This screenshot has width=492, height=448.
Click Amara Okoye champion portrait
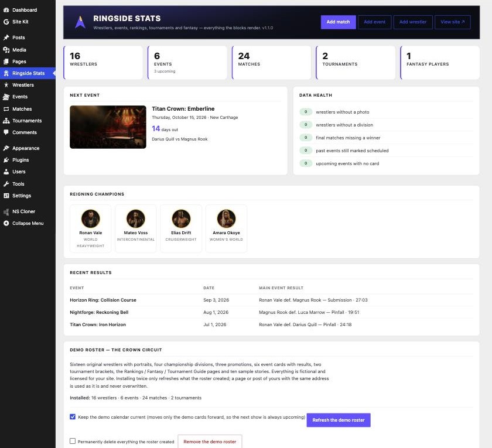coord(226,218)
